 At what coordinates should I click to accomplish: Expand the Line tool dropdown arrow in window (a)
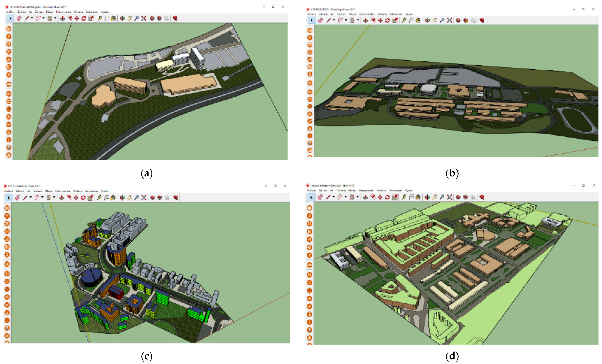[x=32, y=18]
